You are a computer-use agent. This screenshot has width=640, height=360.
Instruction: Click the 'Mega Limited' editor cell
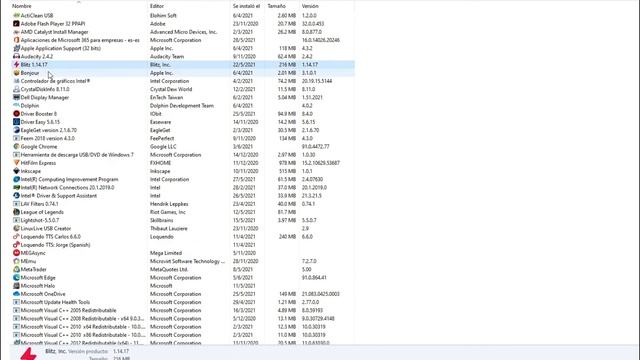166,253
